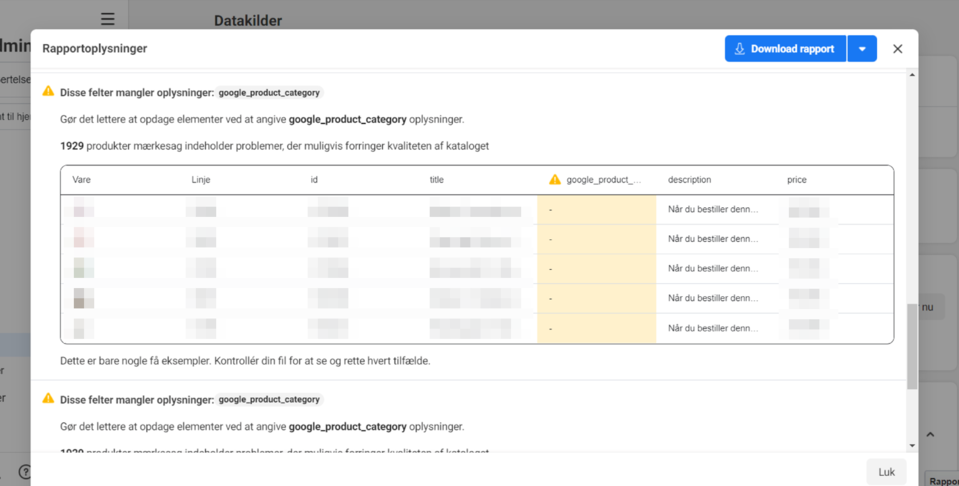Click the dialog vertical scrollbar thumb

912,346
